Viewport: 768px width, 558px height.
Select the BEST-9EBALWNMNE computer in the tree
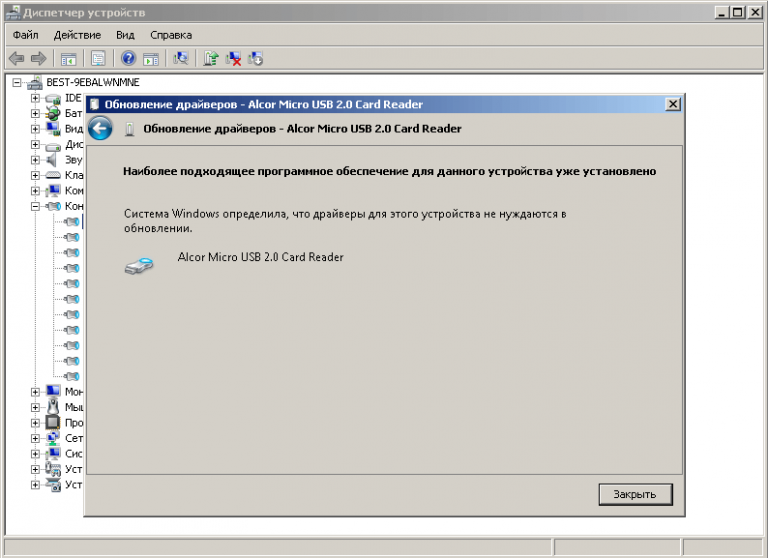click(x=92, y=83)
